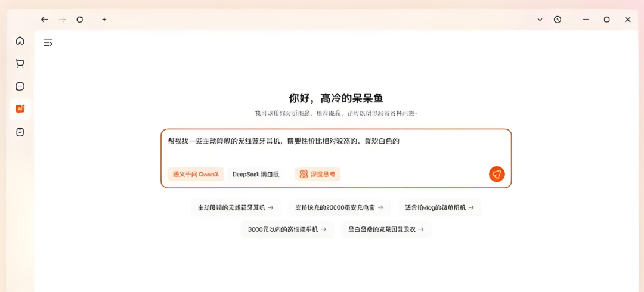Viewport: 644px width, 292px height.
Task: Expand the conversation list panel icon
Action: [x=48, y=42]
